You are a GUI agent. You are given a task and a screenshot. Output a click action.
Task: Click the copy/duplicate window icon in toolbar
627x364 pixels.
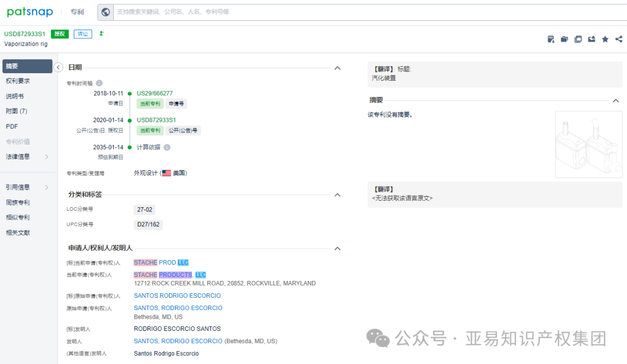[578, 39]
